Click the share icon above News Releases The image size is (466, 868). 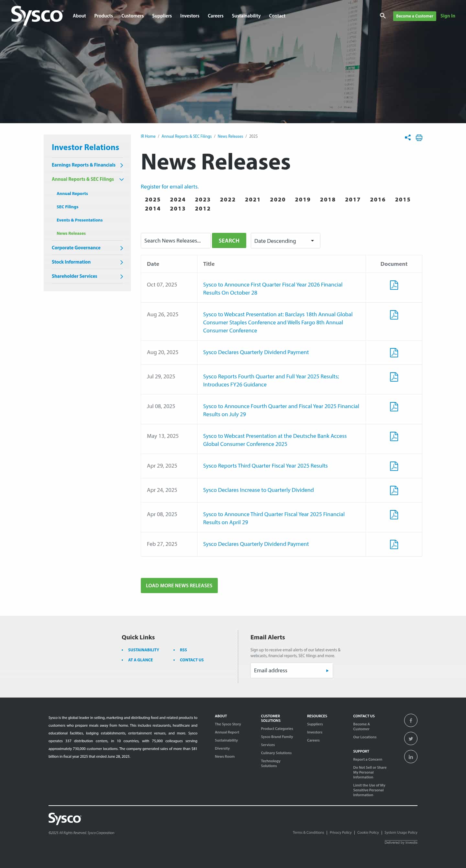pos(408,137)
